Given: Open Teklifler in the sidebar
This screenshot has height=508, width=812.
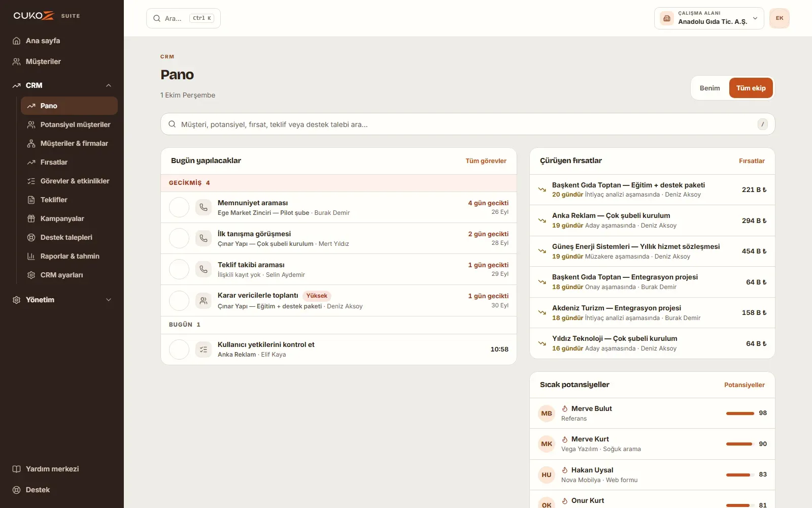Looking at the screenshot, I should (69, 200).
